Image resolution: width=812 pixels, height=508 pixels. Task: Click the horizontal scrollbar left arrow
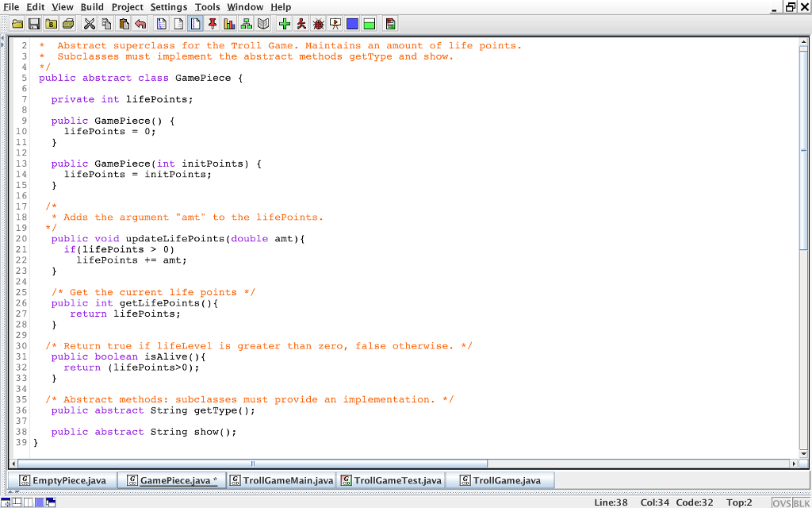click(x=13, y=464)
